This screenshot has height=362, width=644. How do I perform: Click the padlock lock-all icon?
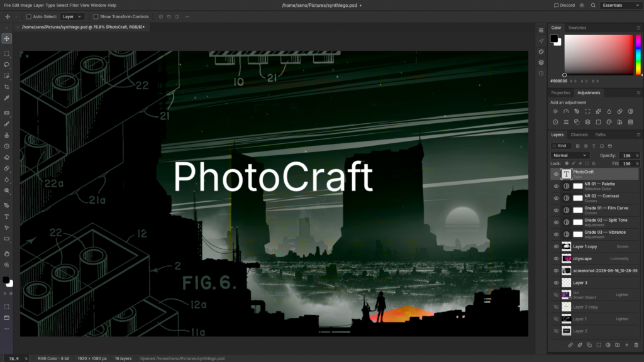coord(594,163)
